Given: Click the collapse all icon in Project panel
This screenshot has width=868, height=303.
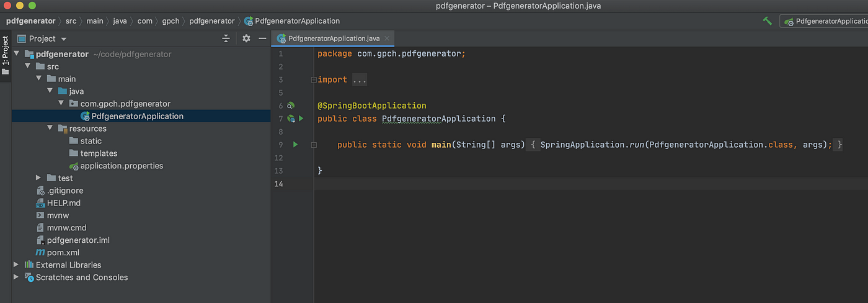Looking at the screenshot, I should point(226,38).
